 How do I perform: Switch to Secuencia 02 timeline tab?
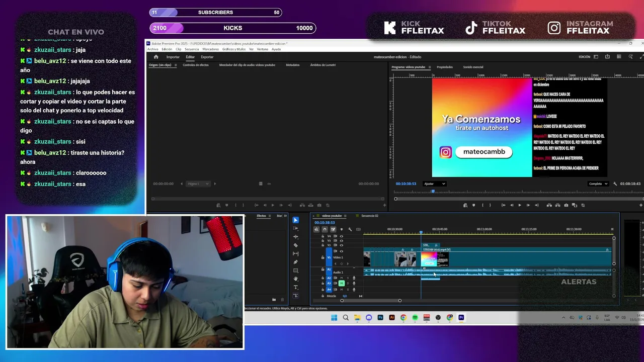tap(370, 216)
